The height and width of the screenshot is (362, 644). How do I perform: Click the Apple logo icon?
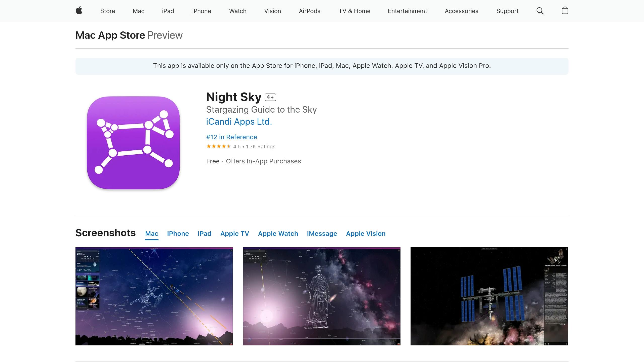(79, 11)
